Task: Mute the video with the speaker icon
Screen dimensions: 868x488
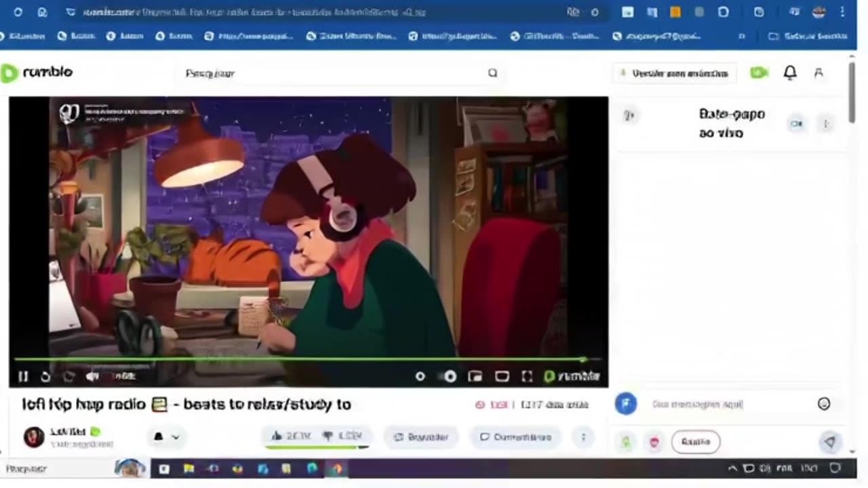Action: 92,376
